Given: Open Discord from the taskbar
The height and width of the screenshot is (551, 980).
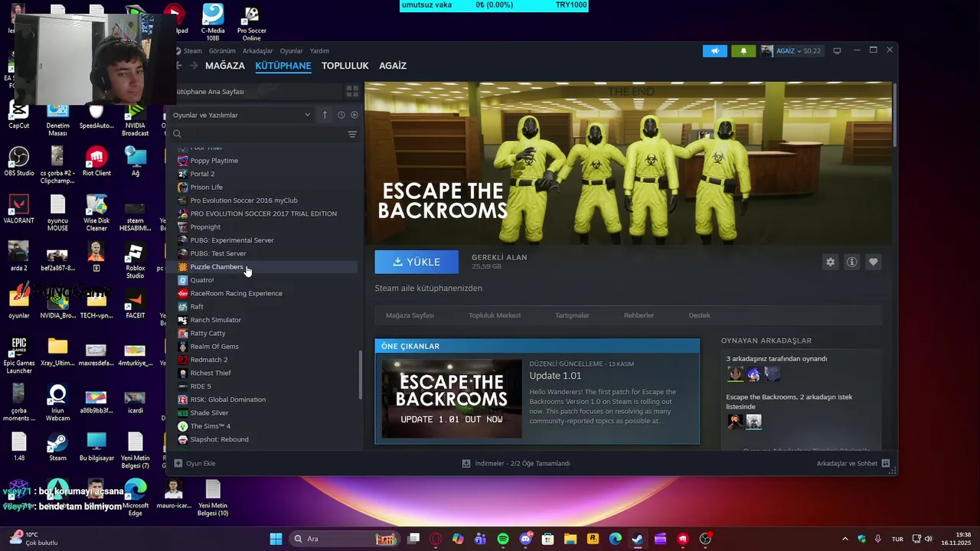Looking at the screenshot, I should point(525,539).
